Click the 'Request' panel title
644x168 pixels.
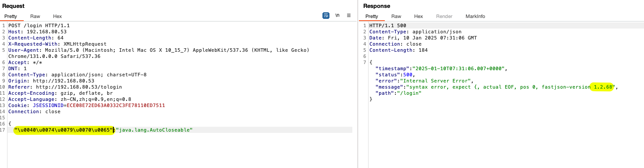coord(14,6)
